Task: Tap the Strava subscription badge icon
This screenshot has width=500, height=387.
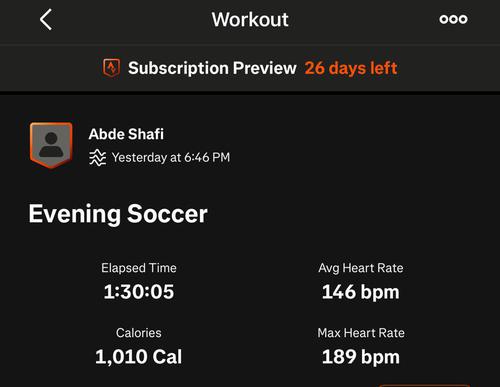Action: (111, 68)
